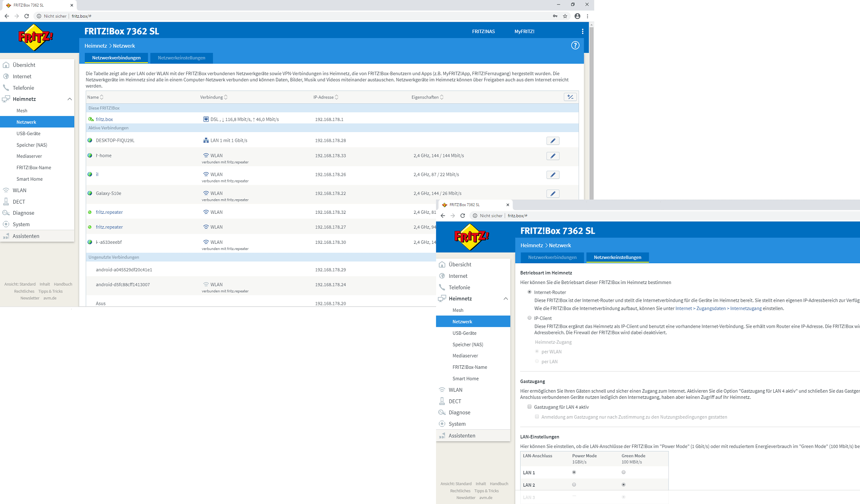The width and height of the screenshot is (860, 504).
Task: Set LAN 2 to Green Mode
Action: (624, 485)
